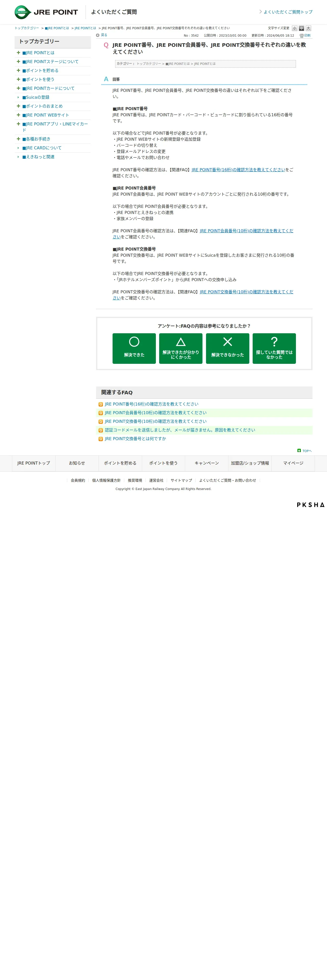Image resolution: width=327 pixels, height=980 pixels.
Task: Select JRE POINTトップ in footer nav
Action: (x=34, y=463)
